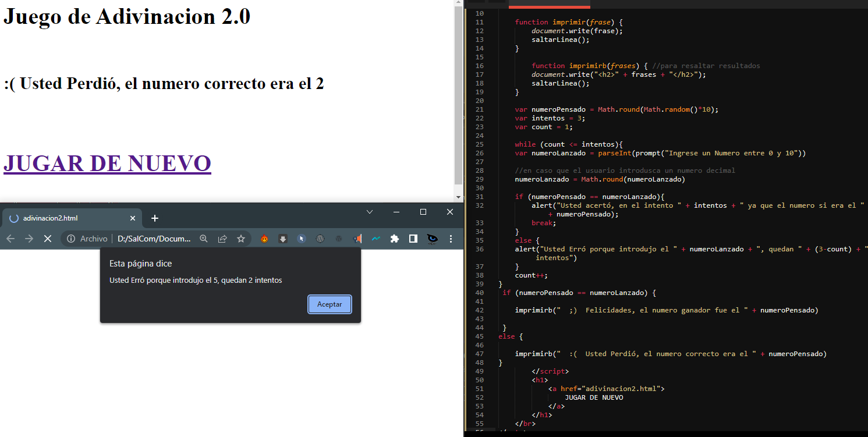Click the 'Usted Perdió' result text
The height and width of the screenshot is (437, 868).
164,84
